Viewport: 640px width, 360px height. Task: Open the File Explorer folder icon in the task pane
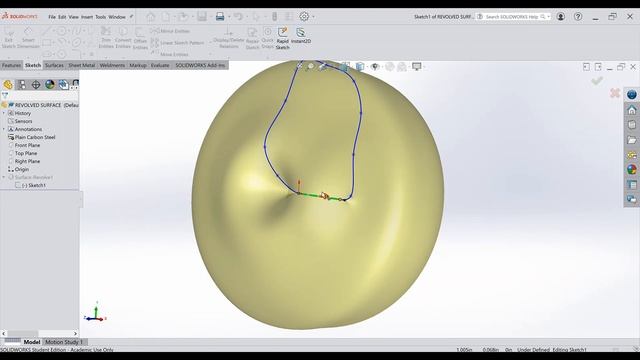pos(632,140)
